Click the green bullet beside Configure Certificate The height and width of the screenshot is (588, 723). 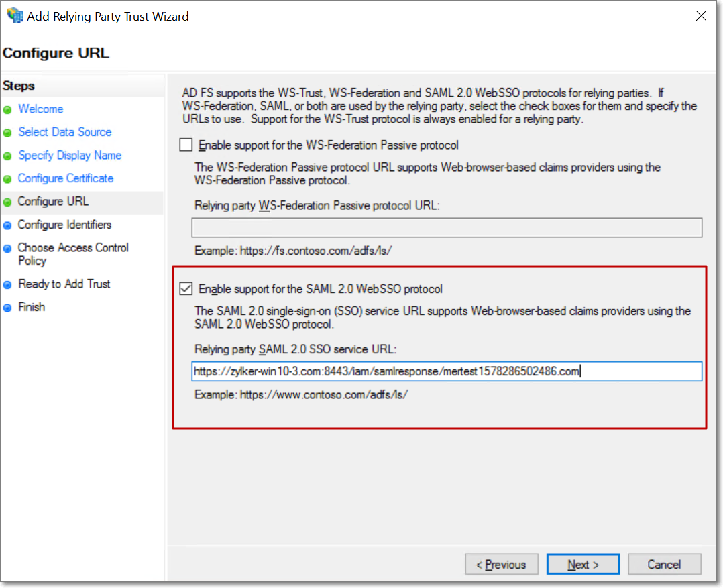(7, 179)
